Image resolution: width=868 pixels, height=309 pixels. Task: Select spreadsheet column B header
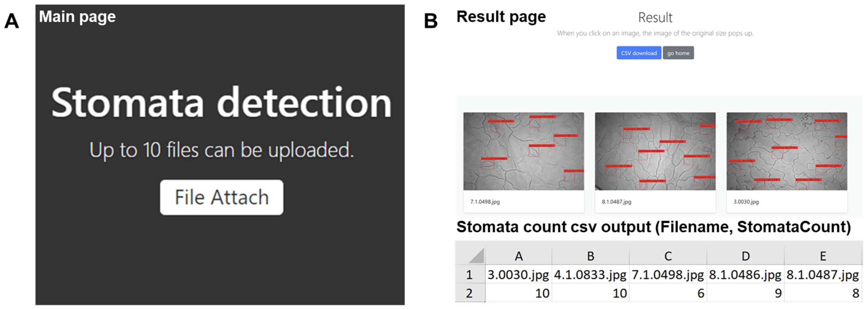[x=590, y=256]
